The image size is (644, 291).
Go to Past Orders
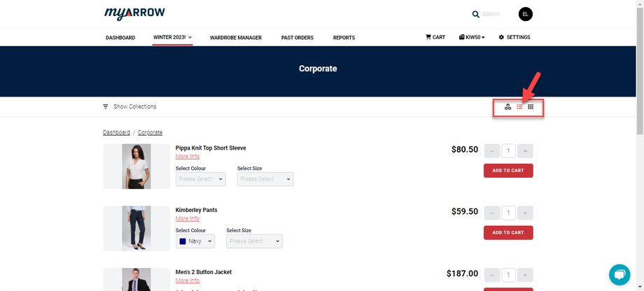(x=297, y=38)
